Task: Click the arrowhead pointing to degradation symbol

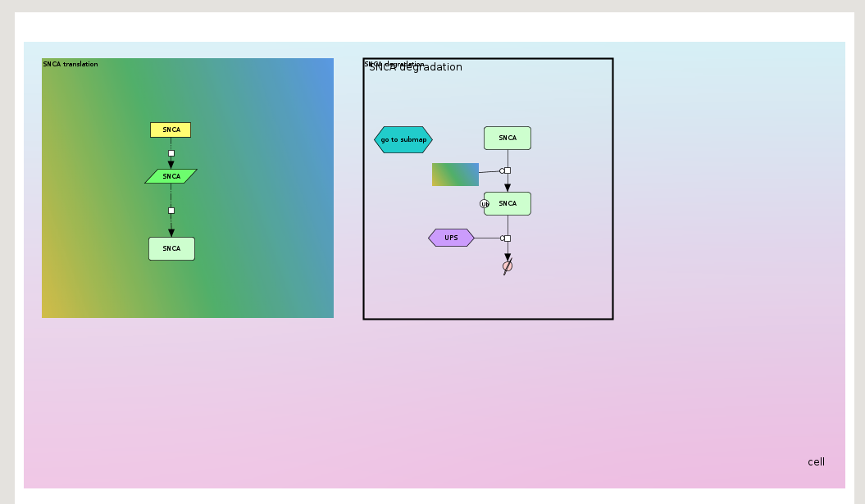Action: point(508,257)
